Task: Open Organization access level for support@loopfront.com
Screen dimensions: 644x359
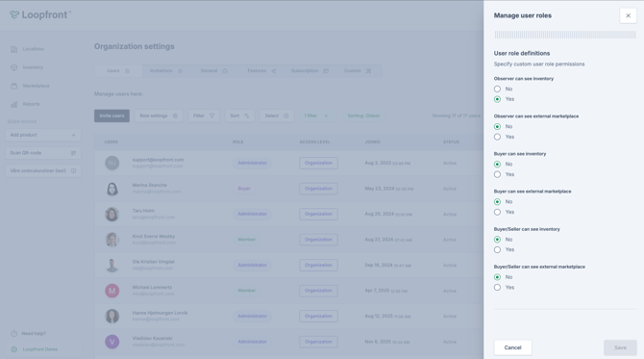Action: pos(318,163)
